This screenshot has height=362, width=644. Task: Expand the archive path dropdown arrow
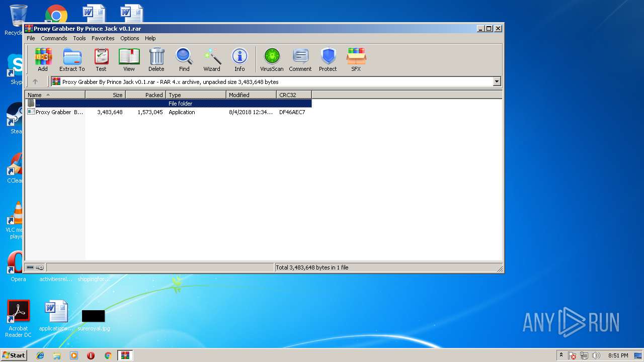[497, 81]
